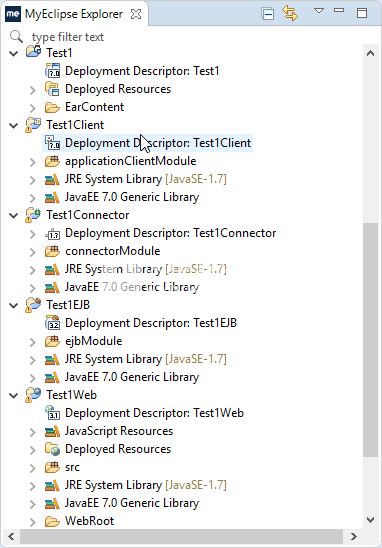The height and width of the screenshot is (548, 382).
Task: Select Deployment Descriptor: Test1Web item
Action: pos(154,413)
